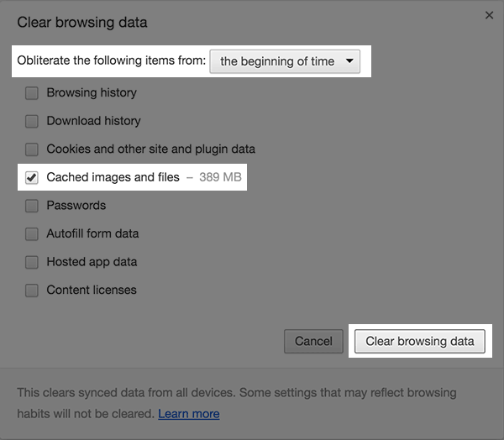Viewport: 504px width, 440px height.
Task: Open the 'the beginning of time' dropdown
Action: click(x=285, y=61)
